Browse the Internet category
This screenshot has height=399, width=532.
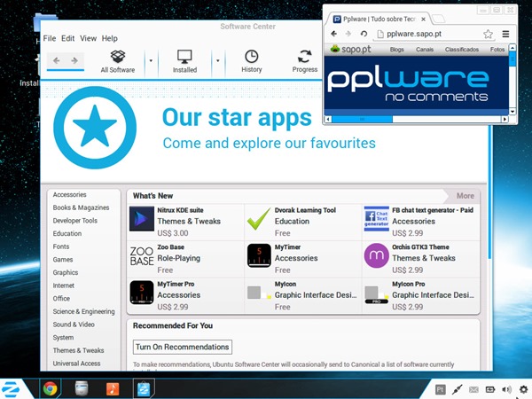tap(64, 286)
